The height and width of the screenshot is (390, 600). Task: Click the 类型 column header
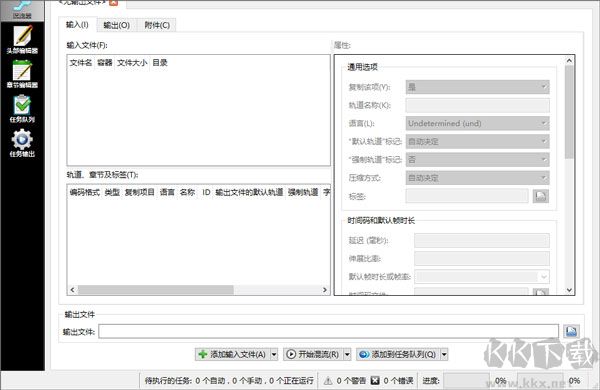click(112, 192)
